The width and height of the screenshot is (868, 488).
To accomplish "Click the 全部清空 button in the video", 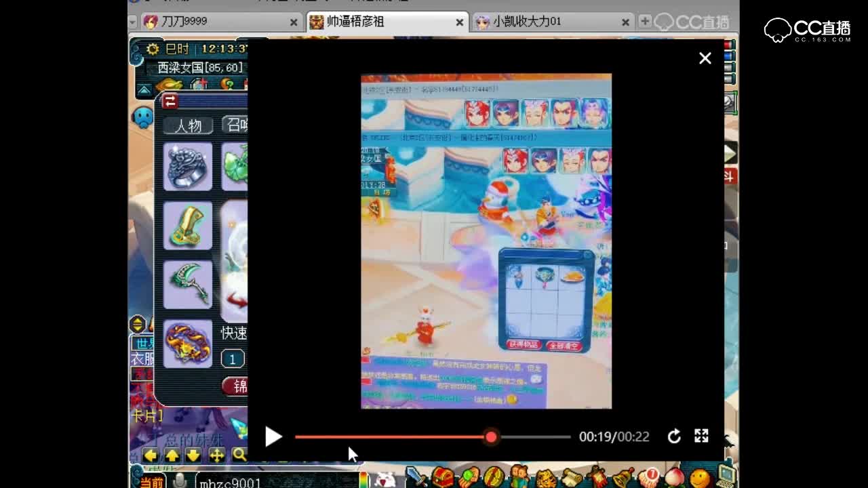I will tap(564, 346).
